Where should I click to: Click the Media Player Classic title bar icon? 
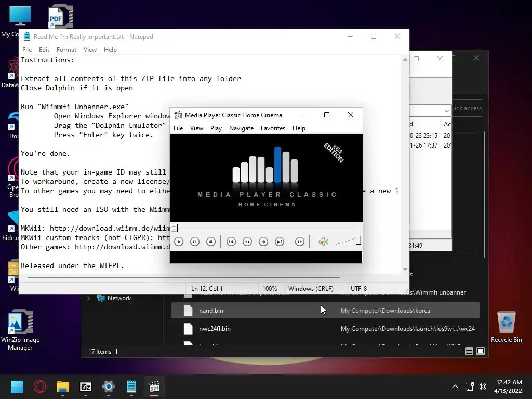pyautogui.click(x=178, y=115)
